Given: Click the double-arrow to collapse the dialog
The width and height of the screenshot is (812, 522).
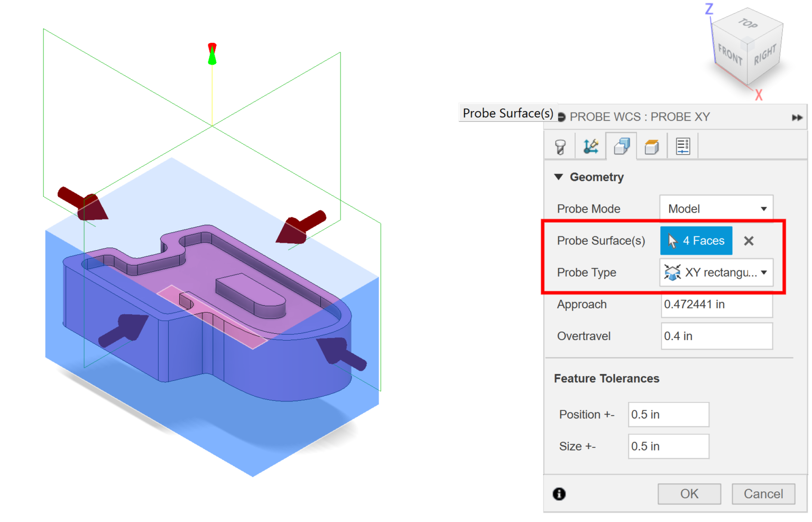Looking at the screenshot, I should [797, 117].
